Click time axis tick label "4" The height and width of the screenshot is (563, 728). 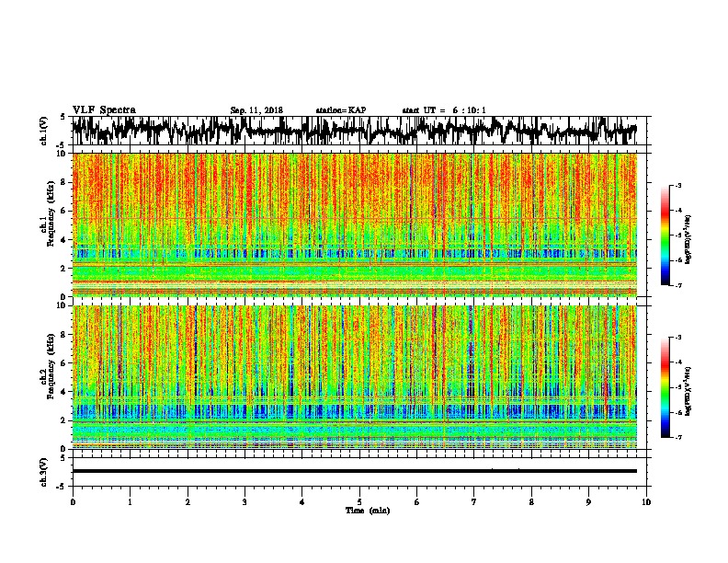click(302, 502)
